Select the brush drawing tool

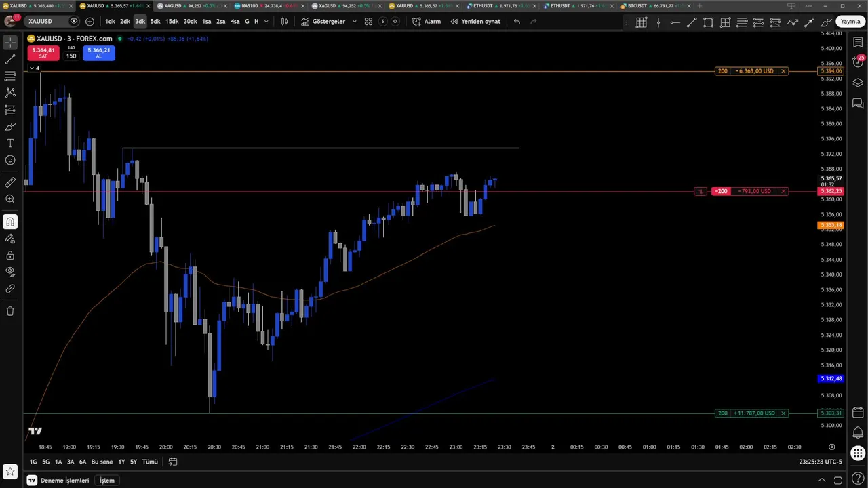tap(10, 126)
